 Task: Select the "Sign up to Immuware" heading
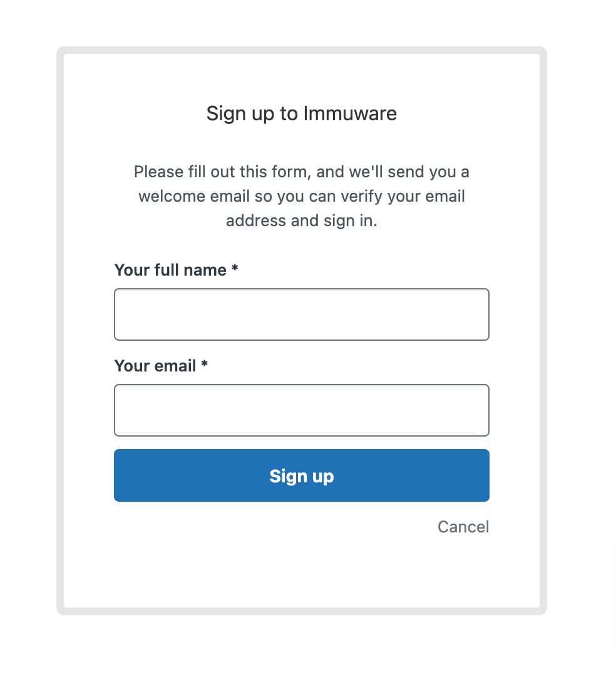(x=302, y=114)
